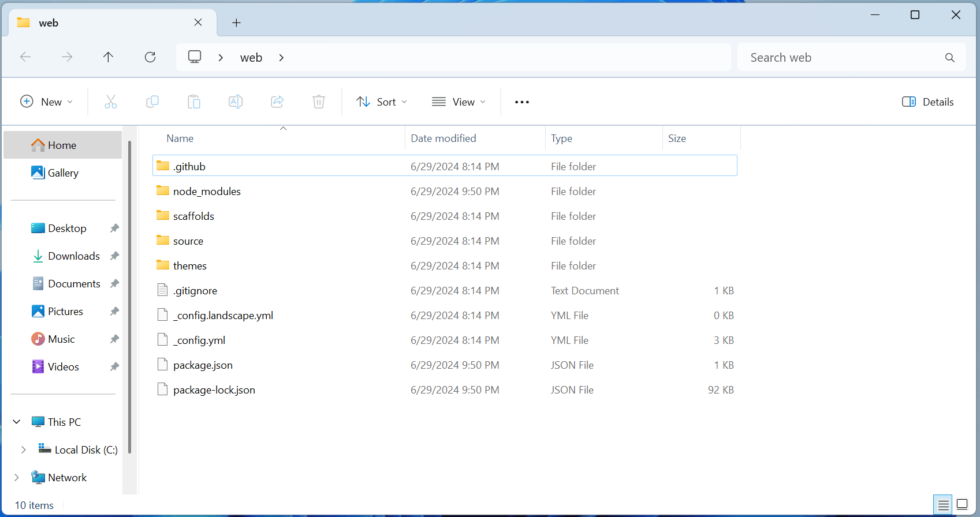Screen dimensions: 980x517
Task: Click the navigation pane scrollbar
Action: tap(130, 297)
